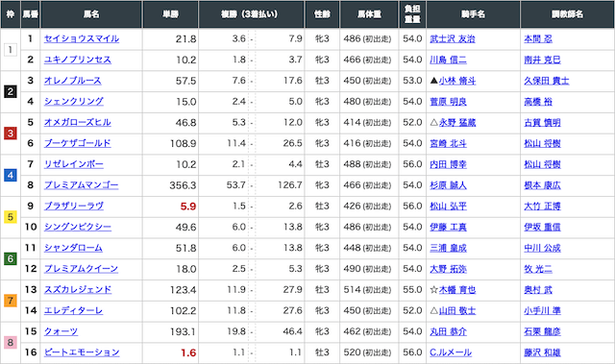Click trainer link 南井 克巳
The image size is (615, 364).
tap(542, 60)
